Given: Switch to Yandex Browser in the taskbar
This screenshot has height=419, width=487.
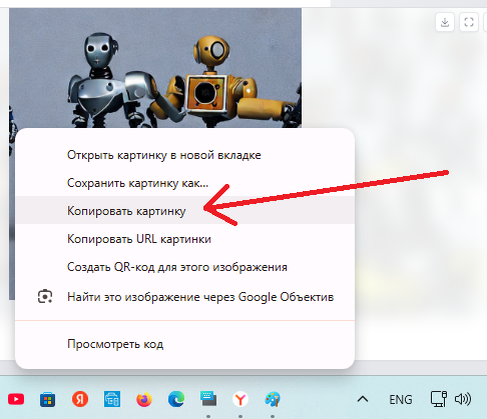Looking at the screenshot, I should 240,399.
